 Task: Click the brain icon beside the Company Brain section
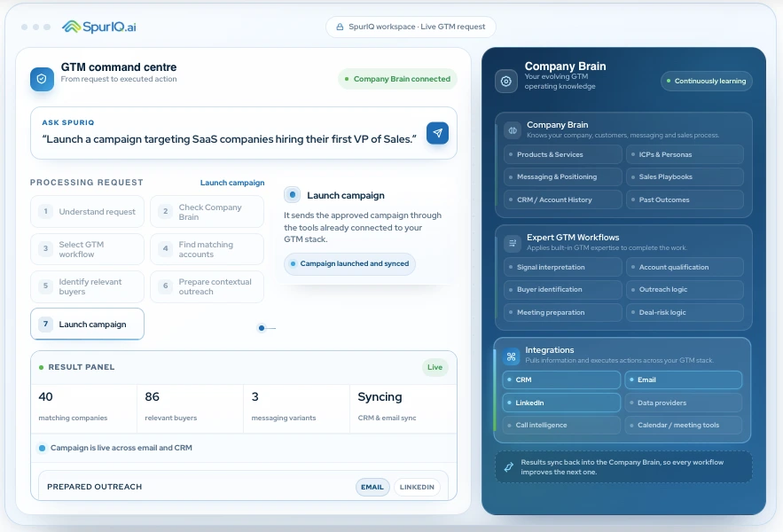513,130
